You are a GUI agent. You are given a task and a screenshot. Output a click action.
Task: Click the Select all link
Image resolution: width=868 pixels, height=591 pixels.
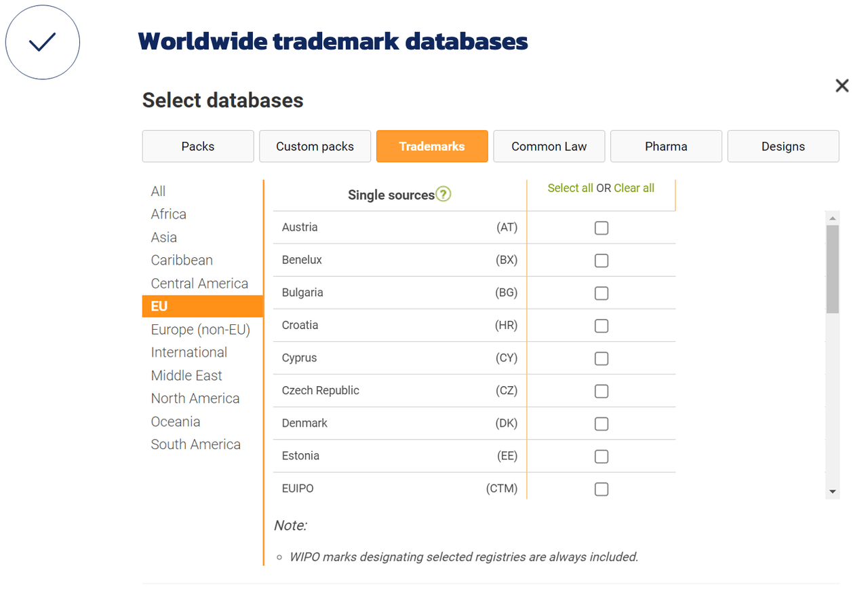click(x=570, y=188)
